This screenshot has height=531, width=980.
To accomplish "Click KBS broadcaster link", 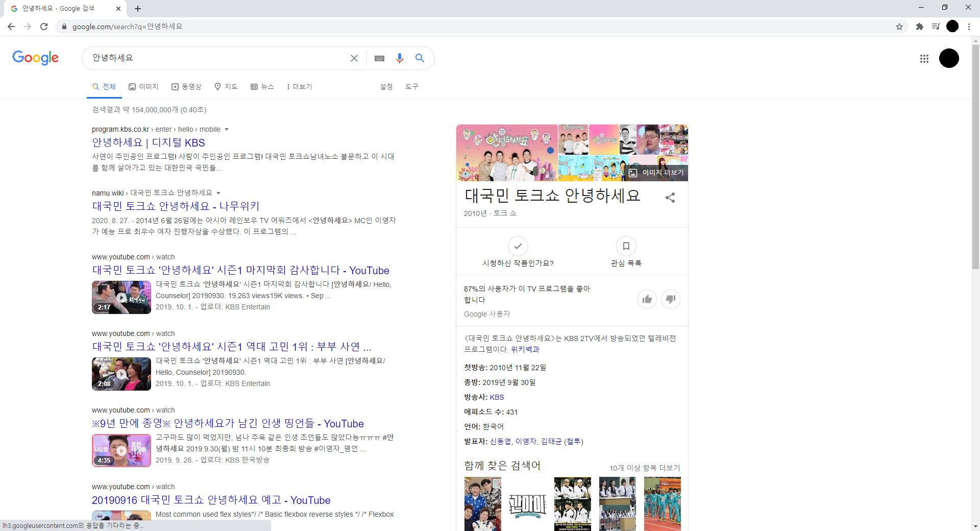I will [x=497, y=397].
